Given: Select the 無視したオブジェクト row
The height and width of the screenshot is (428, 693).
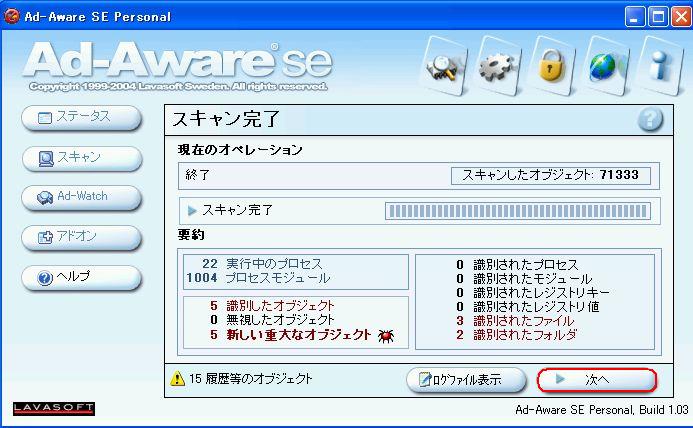Looking at the screenshot, I should coord(272,320).
